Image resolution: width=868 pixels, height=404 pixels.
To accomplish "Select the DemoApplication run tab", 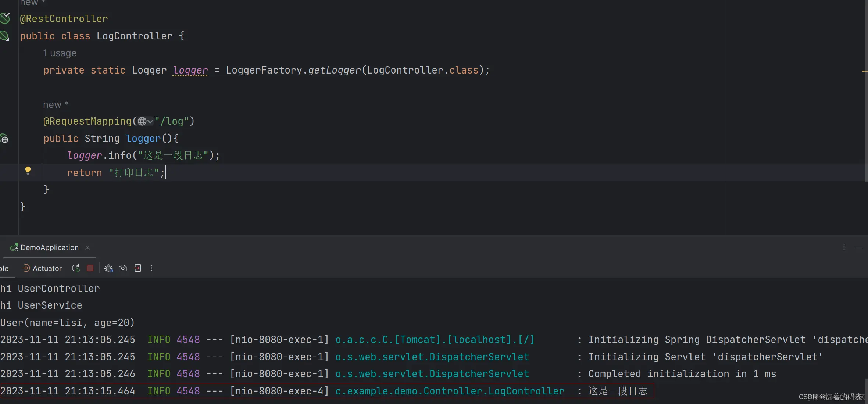I will tap(49, 247).
